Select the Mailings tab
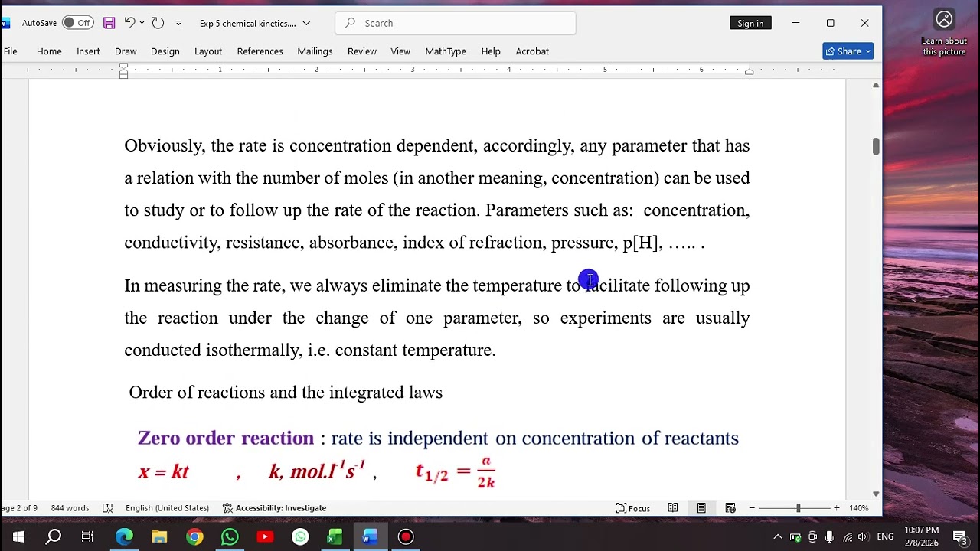 click(315, 51)
